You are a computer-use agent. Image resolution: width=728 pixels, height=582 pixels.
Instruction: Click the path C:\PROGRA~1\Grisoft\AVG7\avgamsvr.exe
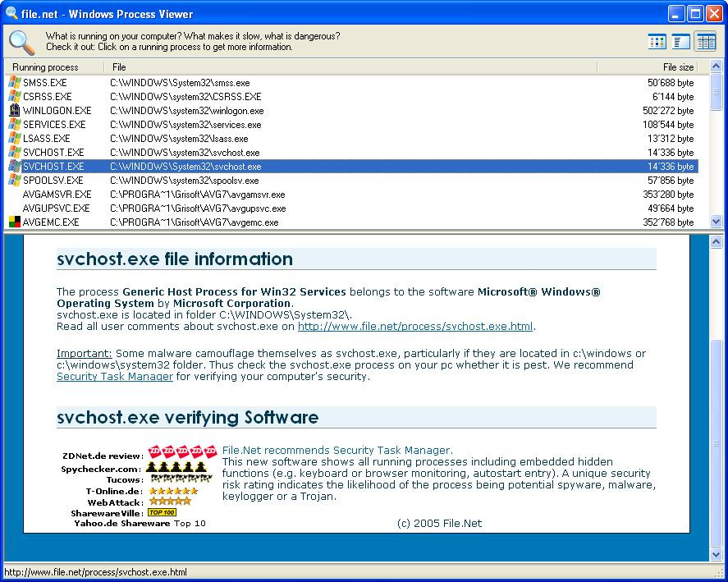[x=198, y=195]
